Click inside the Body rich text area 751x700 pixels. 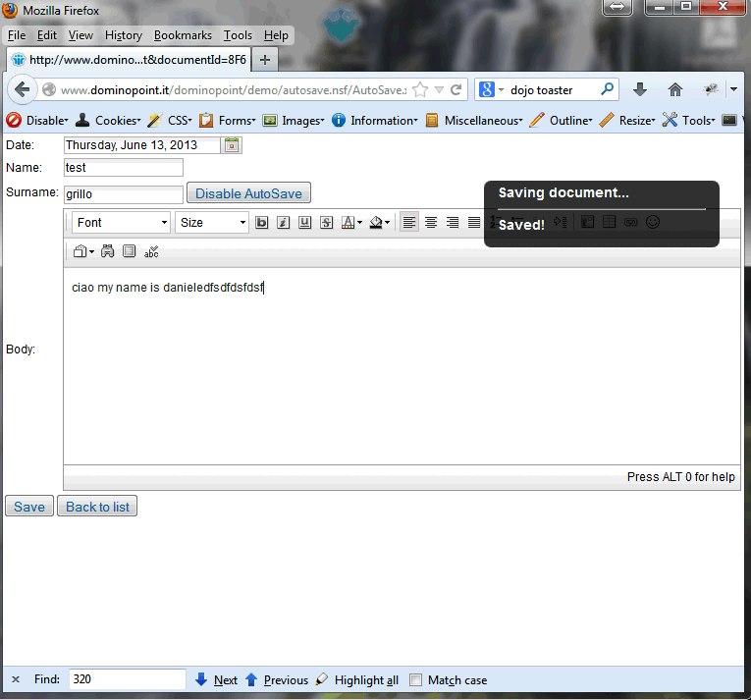pos(402,366)
